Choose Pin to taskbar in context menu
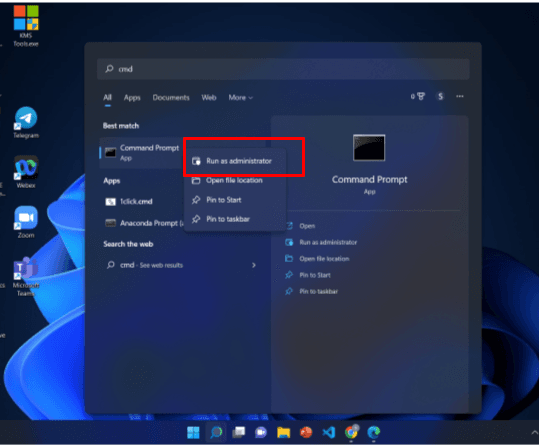This screenshot has width=539, height=446. (x=235, y=219)
